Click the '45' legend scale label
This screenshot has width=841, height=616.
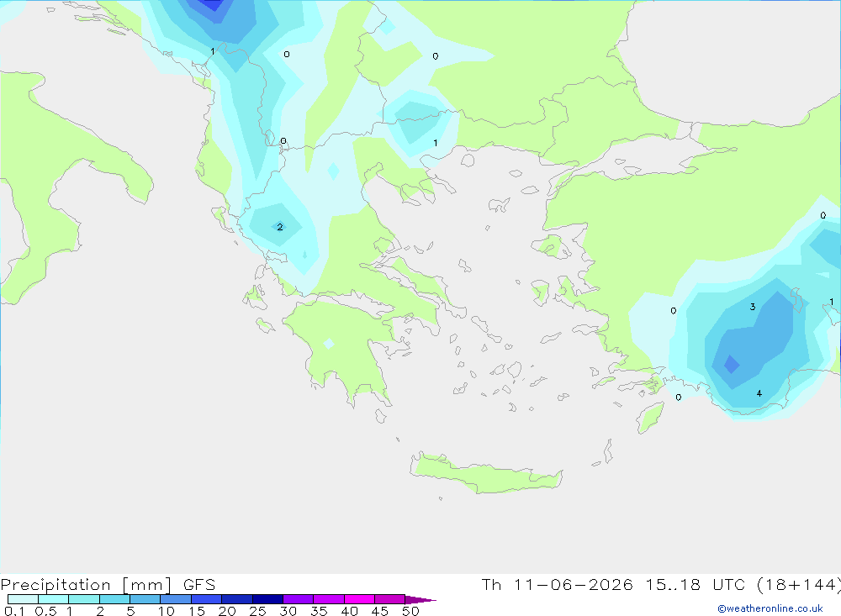coord(380,611)
